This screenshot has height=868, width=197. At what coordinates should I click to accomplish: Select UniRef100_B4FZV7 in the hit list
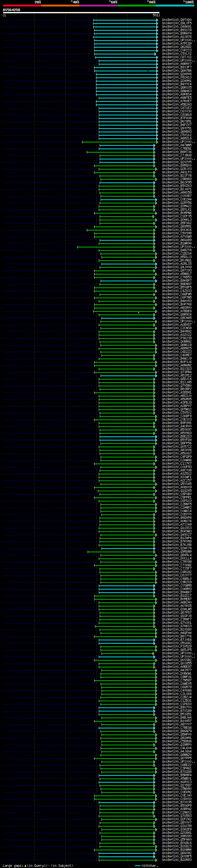tap(176, 125)
